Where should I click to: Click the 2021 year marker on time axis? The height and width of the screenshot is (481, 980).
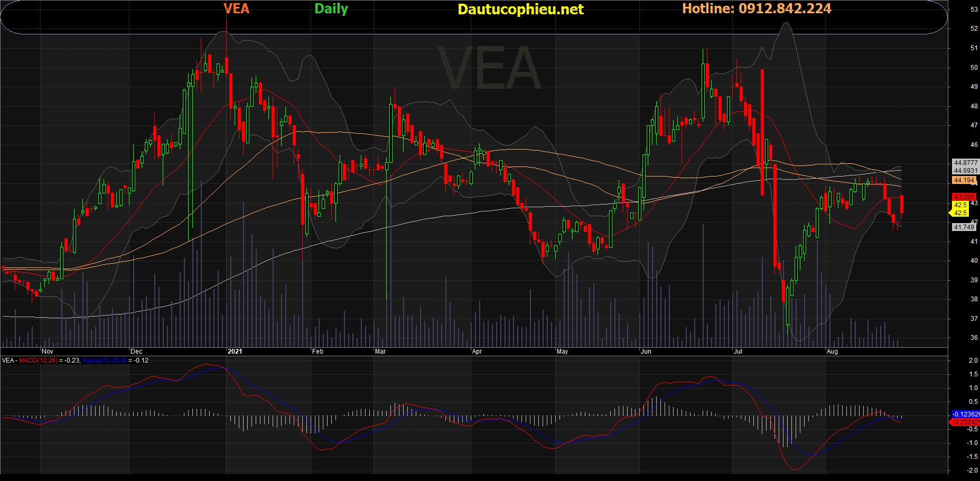click(235, 351)
